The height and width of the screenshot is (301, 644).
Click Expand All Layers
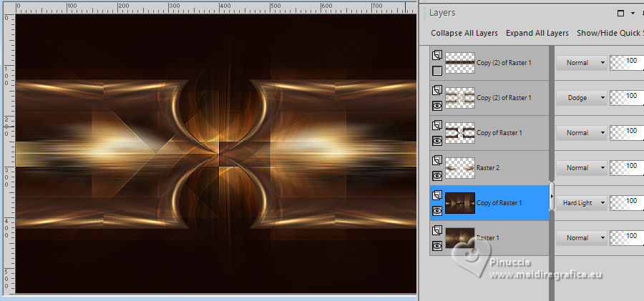pos(537,33)
